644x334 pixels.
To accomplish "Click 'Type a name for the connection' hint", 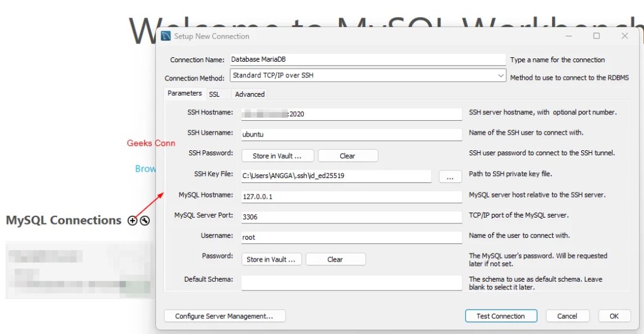I will tap(557, 60).
